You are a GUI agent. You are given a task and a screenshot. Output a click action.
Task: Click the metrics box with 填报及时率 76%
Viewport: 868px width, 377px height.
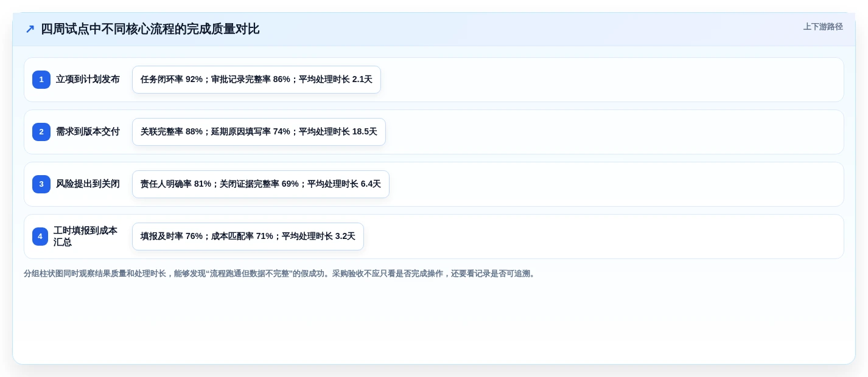point(248,237)
